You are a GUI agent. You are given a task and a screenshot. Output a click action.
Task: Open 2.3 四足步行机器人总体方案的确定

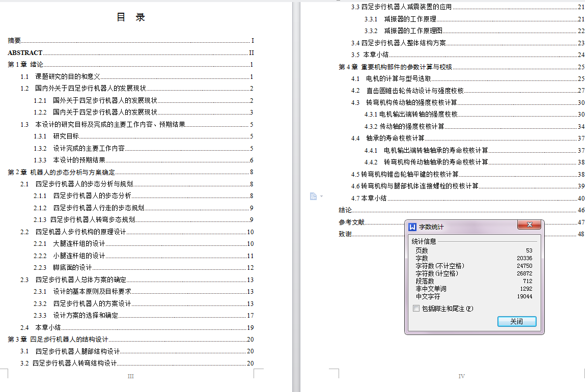pos(137,279)
